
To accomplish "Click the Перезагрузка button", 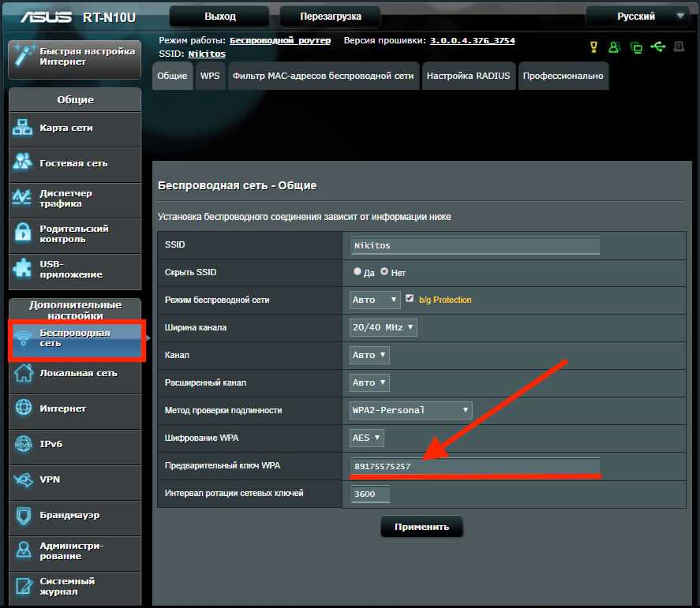I will pos(331,17).
